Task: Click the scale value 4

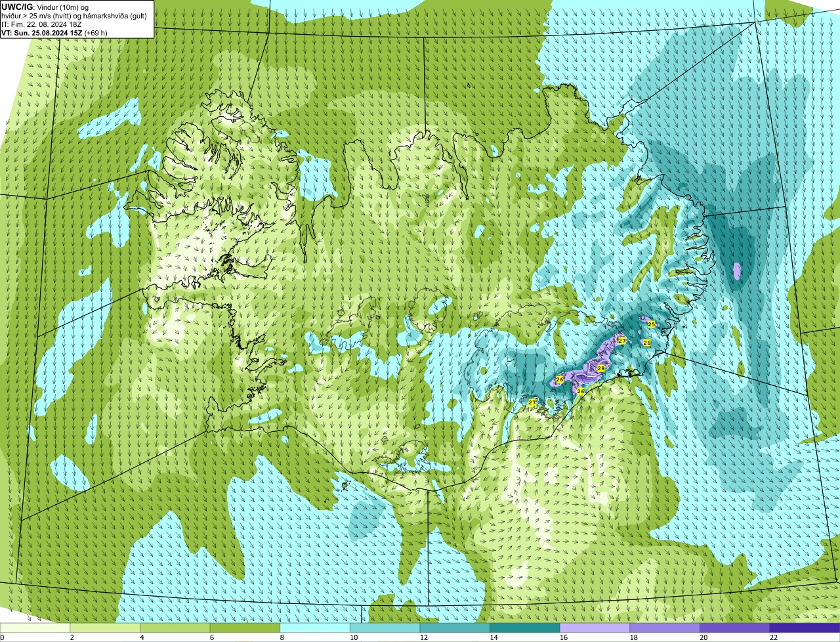Action: 142,637
